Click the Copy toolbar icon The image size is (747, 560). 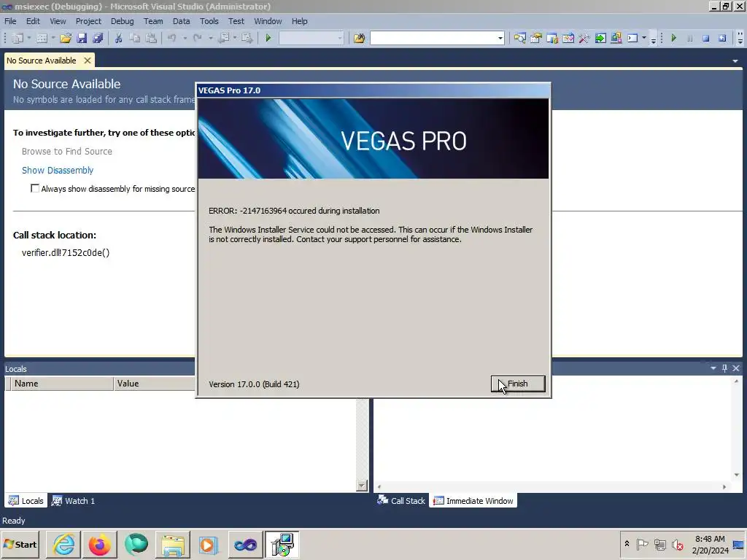[x=135, y=38]
